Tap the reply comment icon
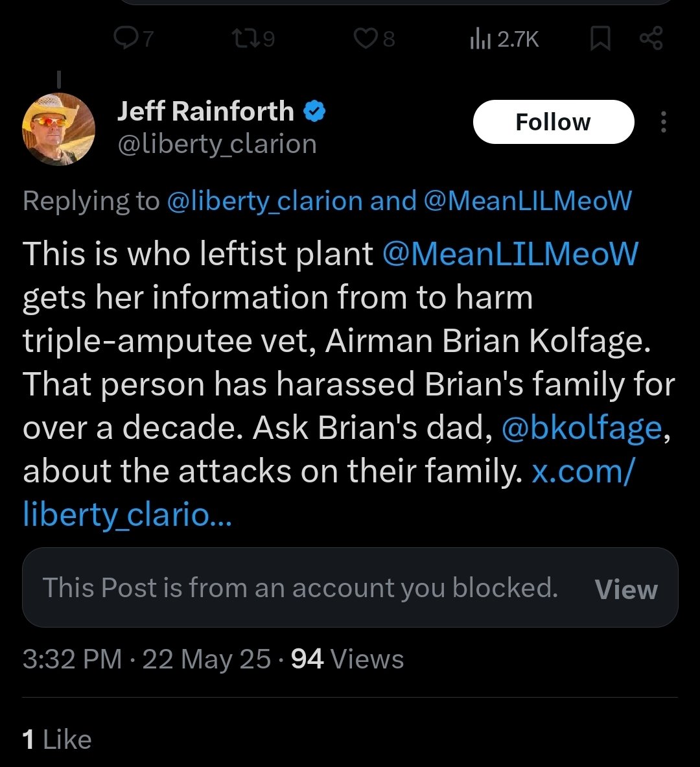 (123, 40)
